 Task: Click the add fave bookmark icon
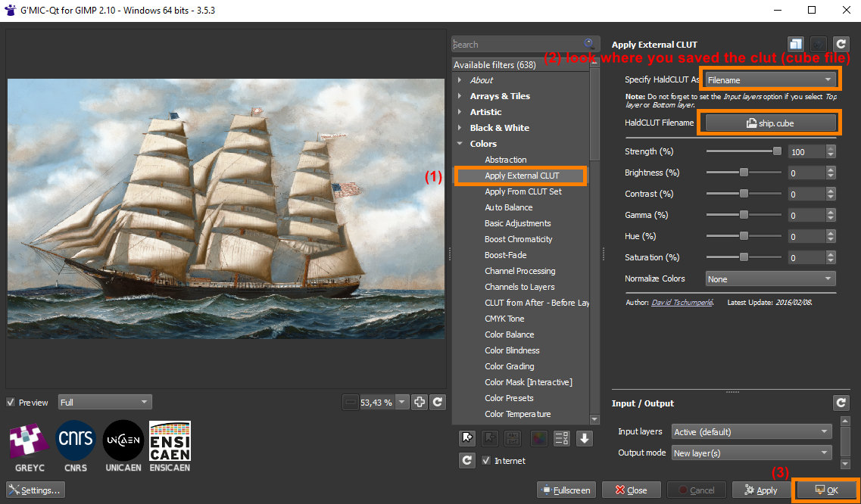pyautogui.click(x=467, y=437)
